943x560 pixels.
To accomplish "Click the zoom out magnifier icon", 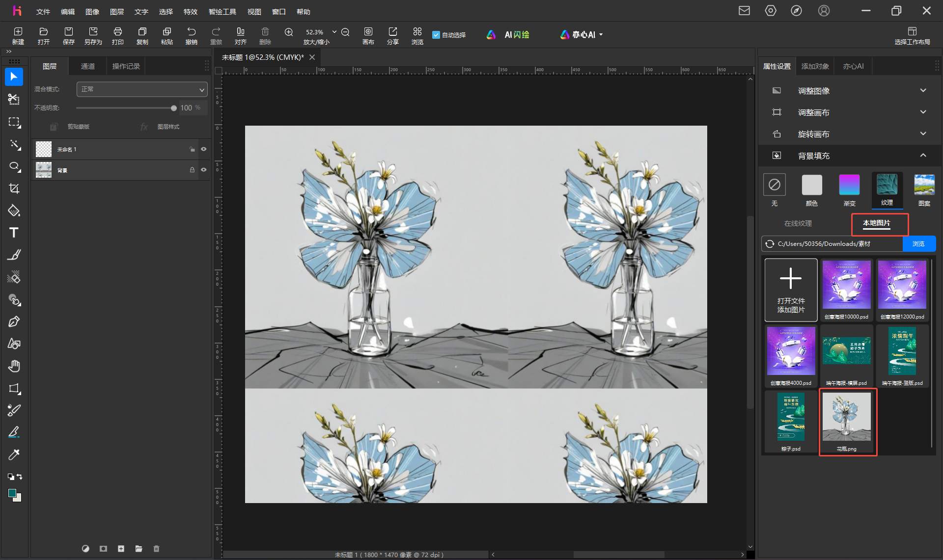I will 345,32.
